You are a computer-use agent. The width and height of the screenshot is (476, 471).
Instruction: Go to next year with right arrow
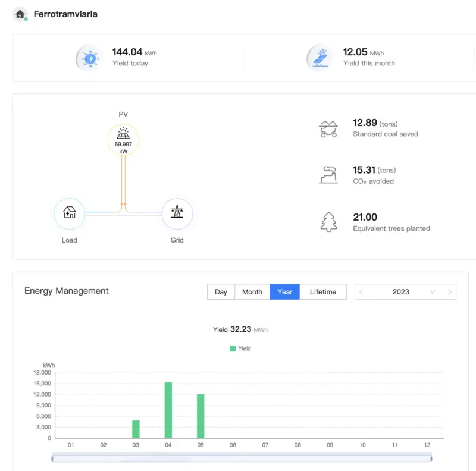[x=449, y=292]
